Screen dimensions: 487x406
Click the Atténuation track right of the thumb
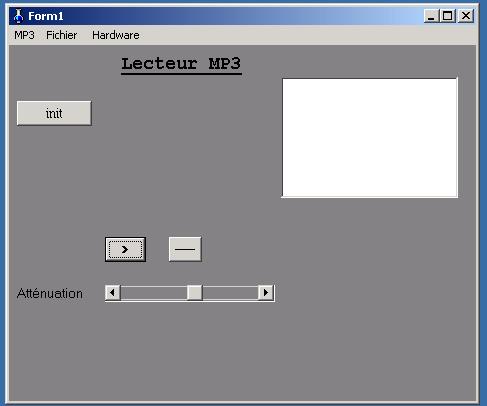tap(230, 293)
